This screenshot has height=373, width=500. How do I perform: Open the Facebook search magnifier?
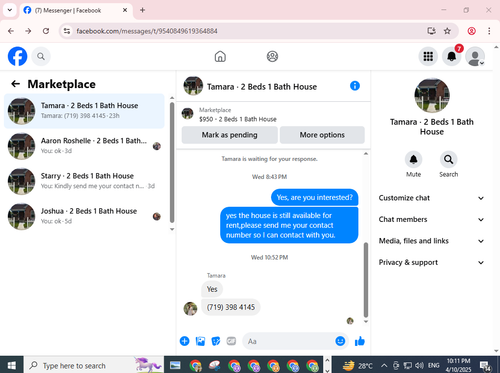[x=41, y=56]
